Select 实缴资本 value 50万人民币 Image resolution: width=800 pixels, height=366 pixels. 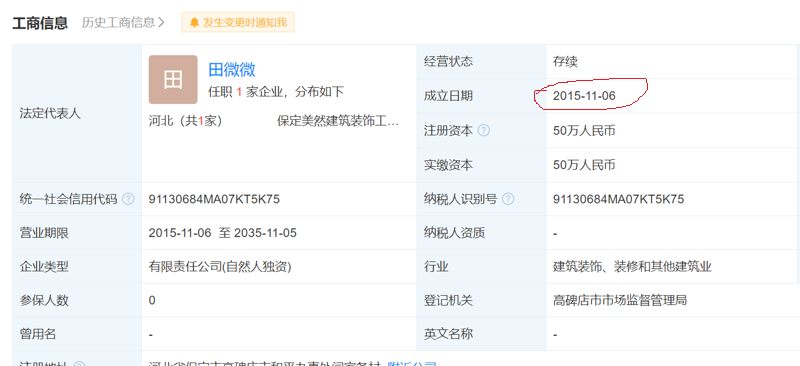[584, 165]
